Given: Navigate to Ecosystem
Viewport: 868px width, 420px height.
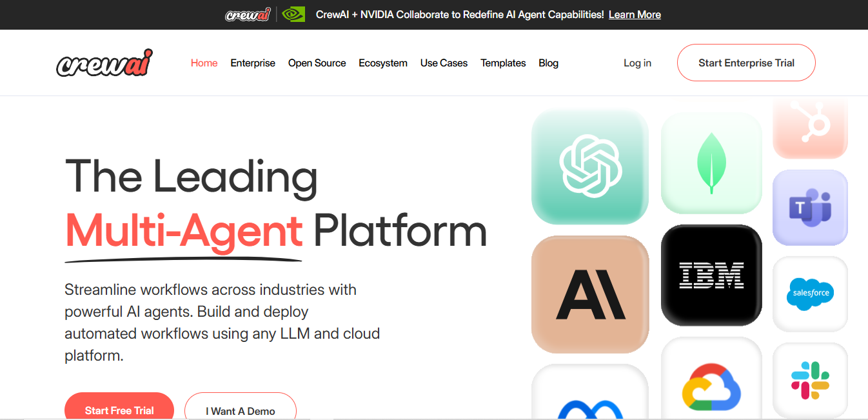Looking at the screenshot, I should coord(383,63).
